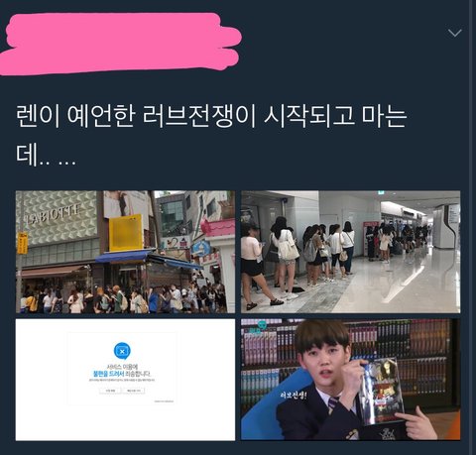Click the small footer text on error page
The image size is (476, 455).
[164, 401]
